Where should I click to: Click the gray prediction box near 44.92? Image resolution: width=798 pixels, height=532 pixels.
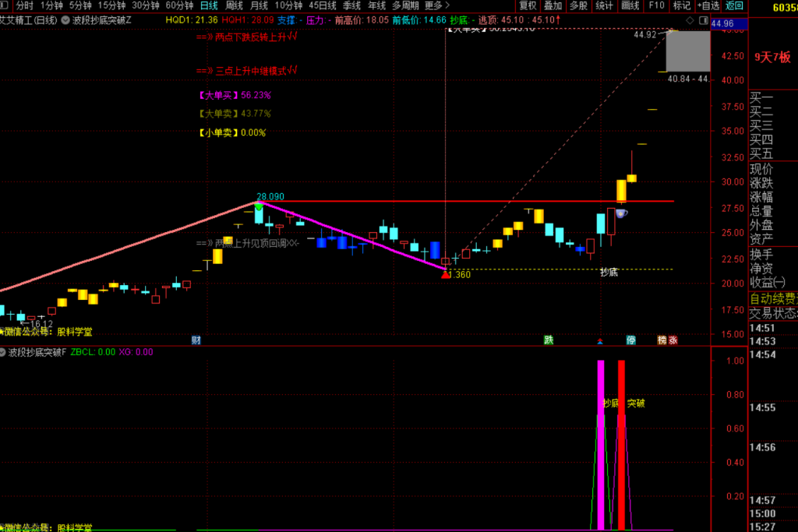click(688, 51)
